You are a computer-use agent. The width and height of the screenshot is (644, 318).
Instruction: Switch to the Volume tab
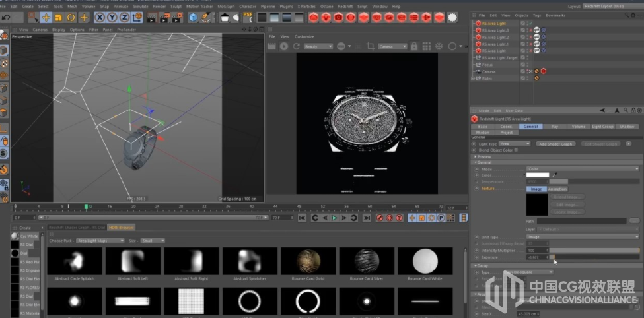(x=579, y=127)
